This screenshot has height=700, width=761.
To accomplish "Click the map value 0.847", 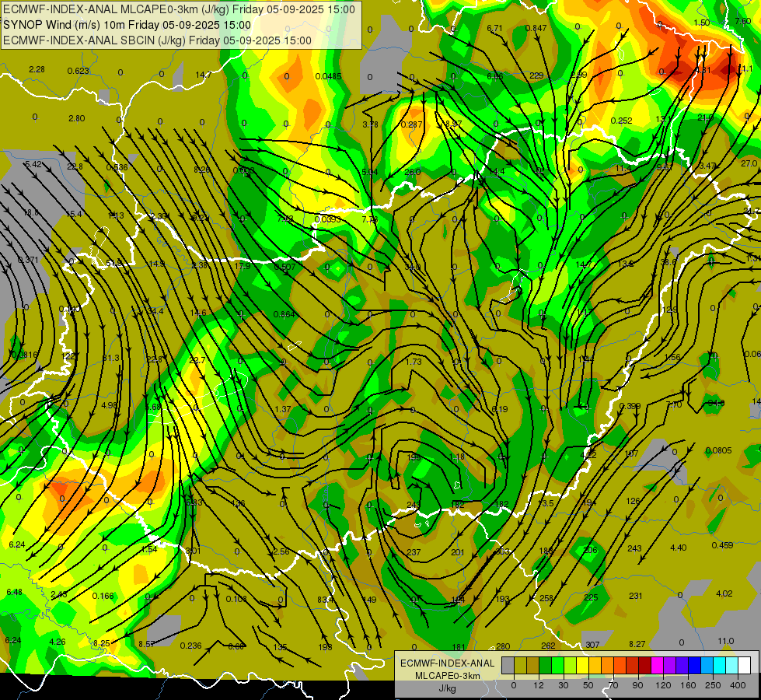I will tap(536, 28).
